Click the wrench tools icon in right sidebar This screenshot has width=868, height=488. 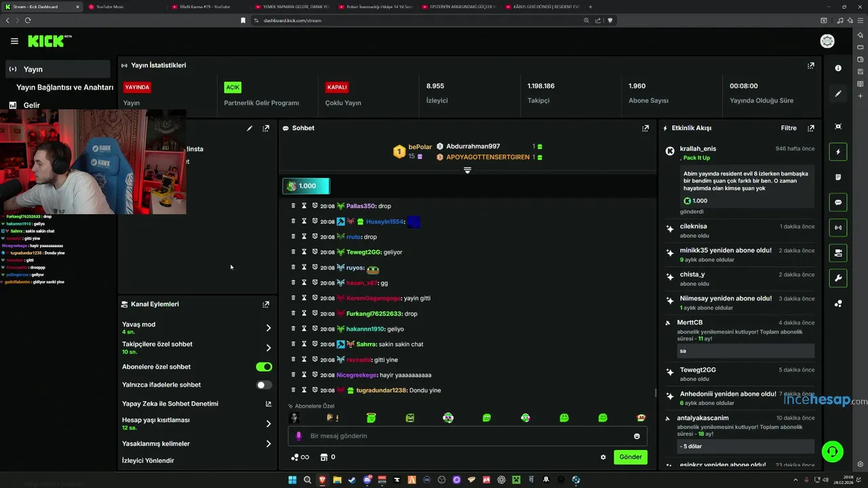(838, 279)
